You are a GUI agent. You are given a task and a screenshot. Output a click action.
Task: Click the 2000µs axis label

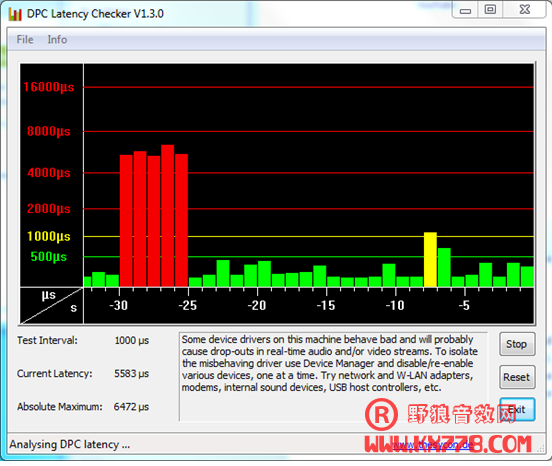pos(49,209)
